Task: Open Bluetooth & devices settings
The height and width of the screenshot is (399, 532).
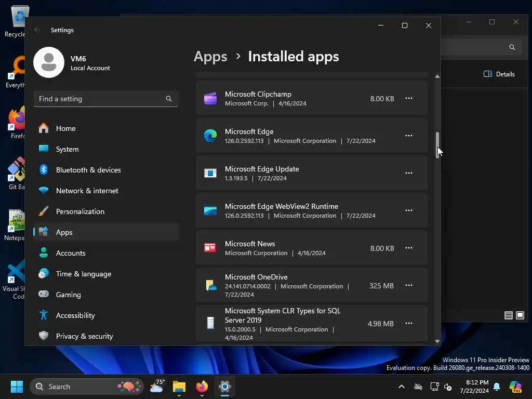Action: [x=106, y=170]
